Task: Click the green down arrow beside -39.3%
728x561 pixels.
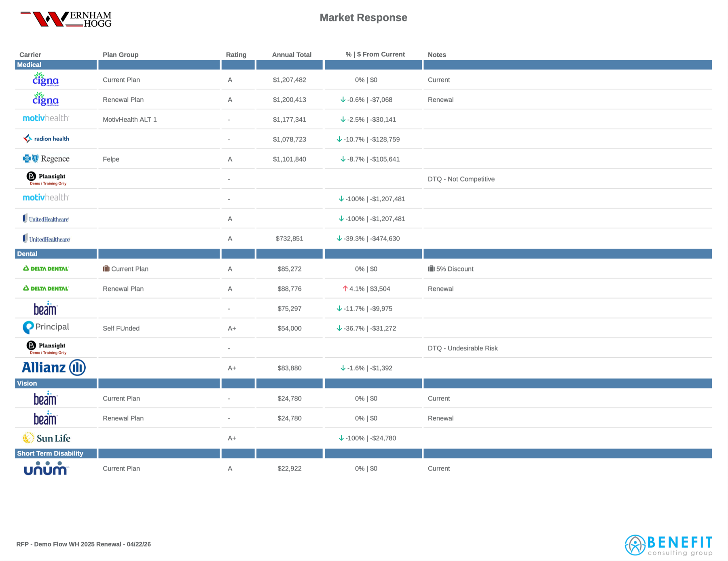Action: 339,238
